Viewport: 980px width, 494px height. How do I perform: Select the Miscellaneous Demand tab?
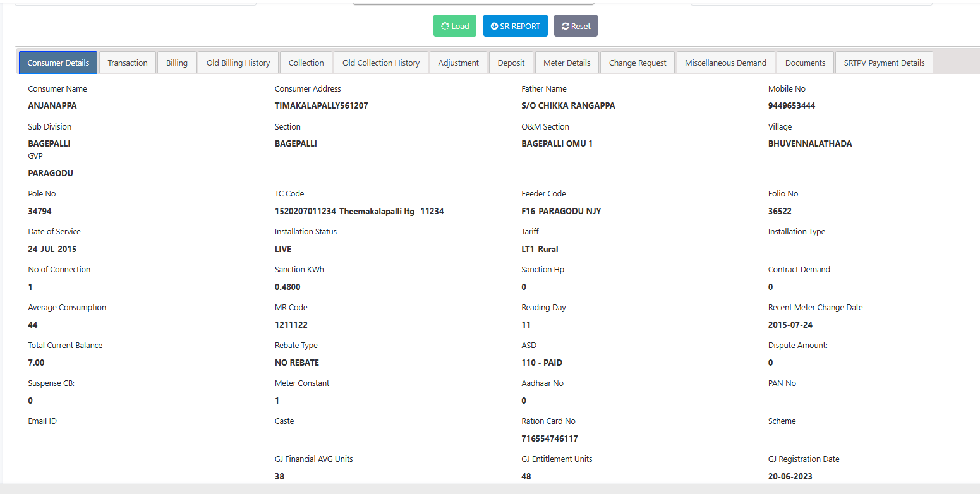(725, 63)
